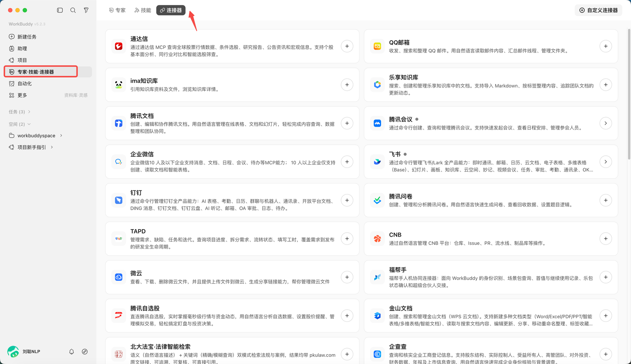The image size is (631, 364).
Task: Click the 企查查 logo icon
Action: 377,354
